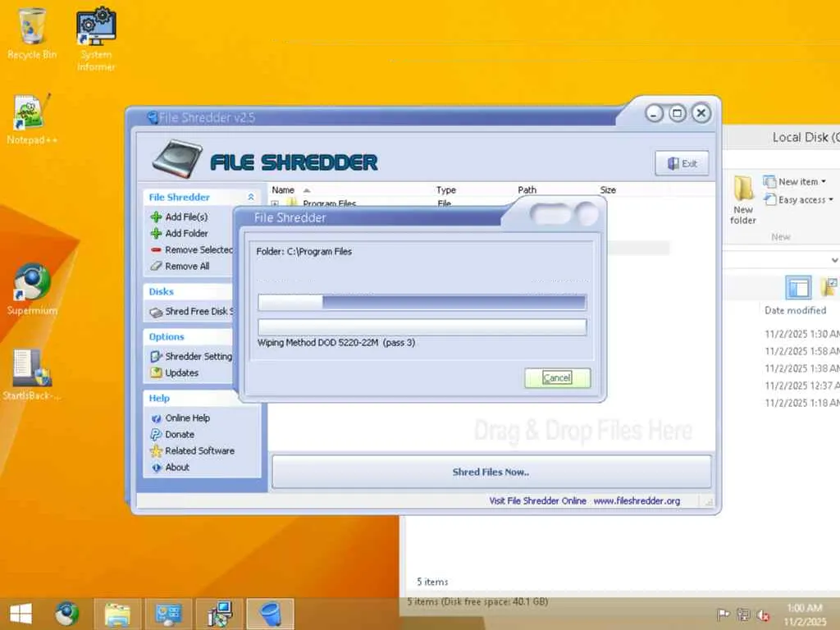
Task: Click the Exit button in File Shredder
Action: [682, 163]
